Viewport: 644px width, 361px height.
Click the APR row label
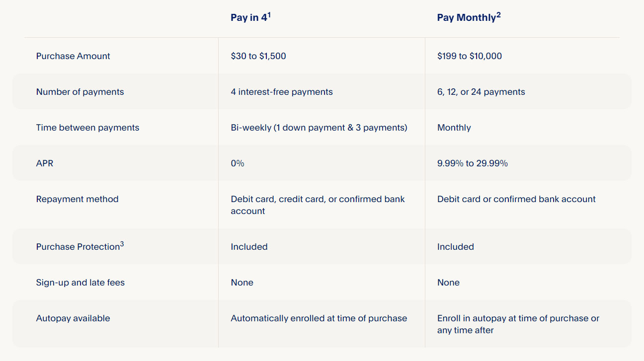pos(45,163)
